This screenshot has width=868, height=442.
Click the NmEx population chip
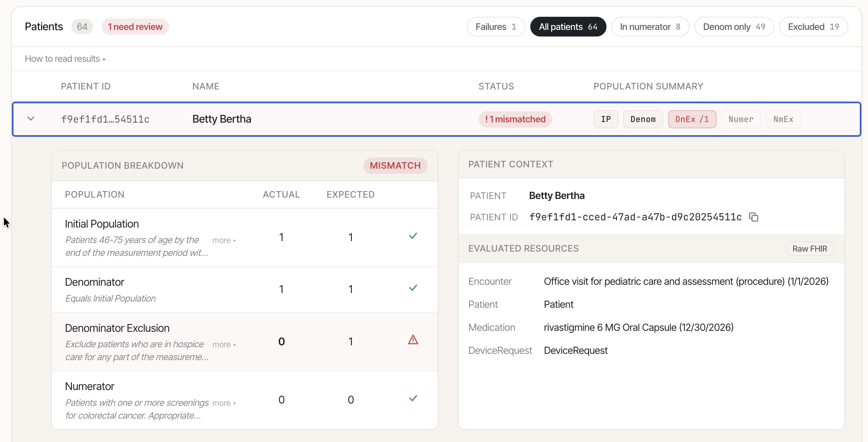[783, 119]
